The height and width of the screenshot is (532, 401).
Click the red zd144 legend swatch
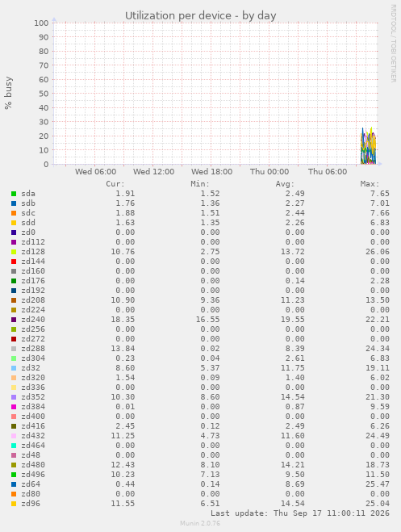click(x=14, y=262)
